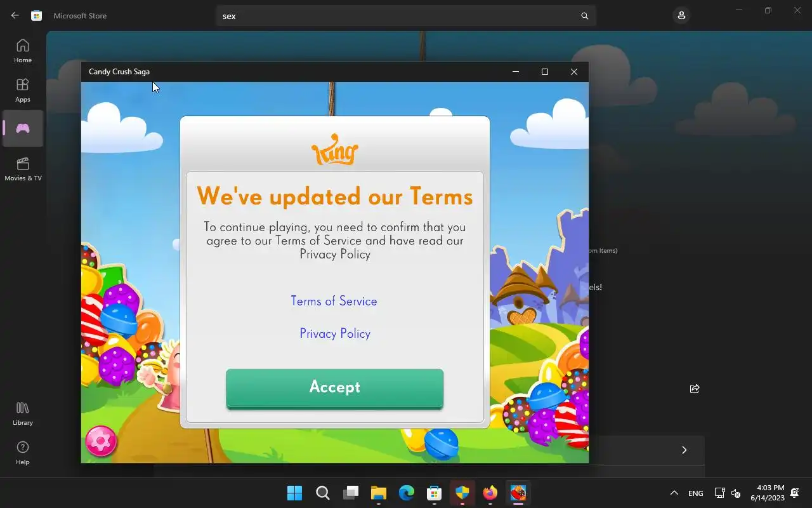Click the Candy Crush Saga title text
Screen dimensions: 812x508
click(119, 72)
